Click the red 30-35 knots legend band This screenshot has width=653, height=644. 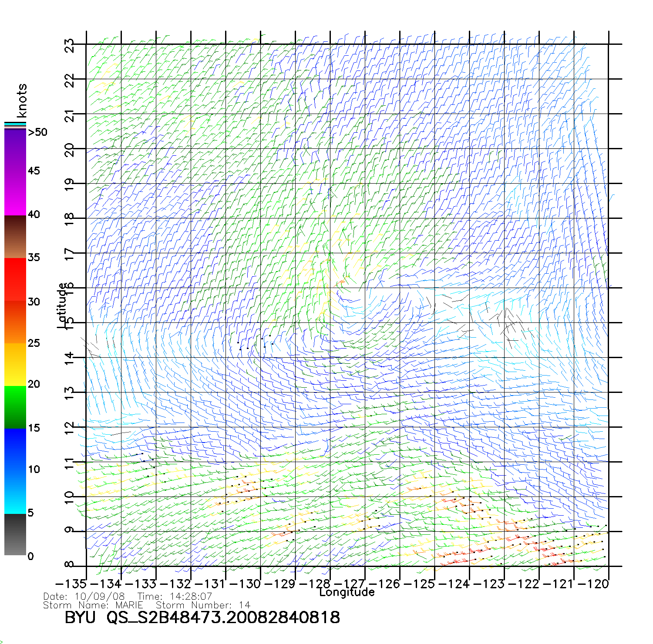(15, 279)
